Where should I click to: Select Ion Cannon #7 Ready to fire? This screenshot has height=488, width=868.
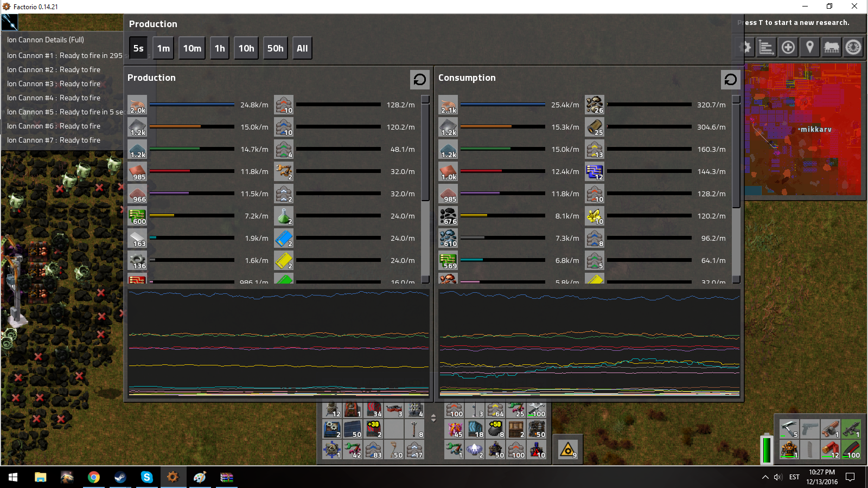(x=54, y=140)
